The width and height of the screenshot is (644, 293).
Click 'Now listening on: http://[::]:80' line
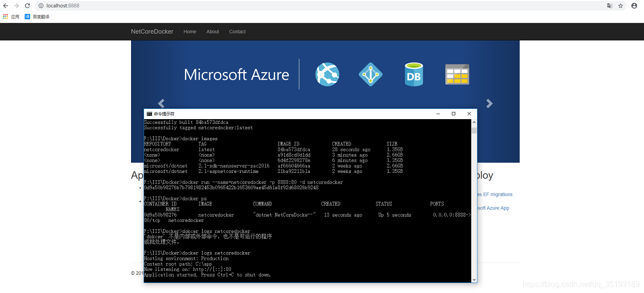click(x=187, y=269)
